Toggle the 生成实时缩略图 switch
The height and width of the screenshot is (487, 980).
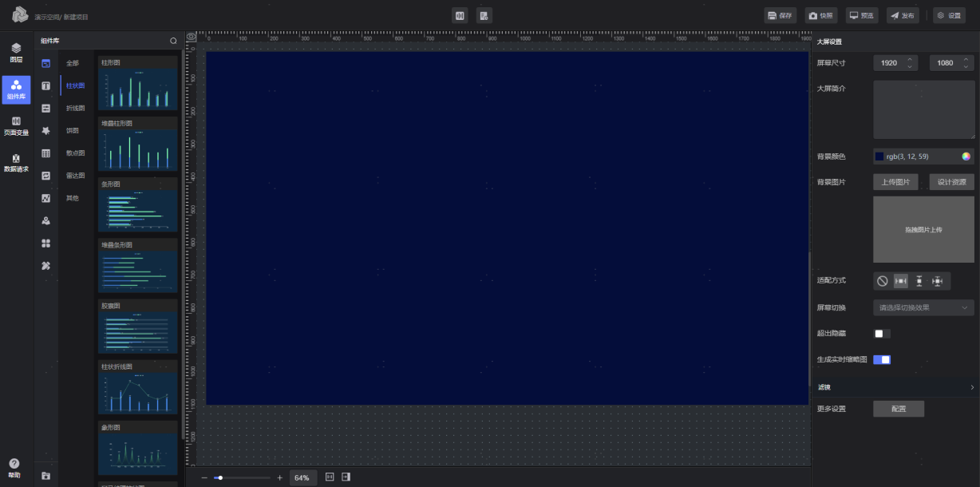pyautogui.click(x=882, y=360)
